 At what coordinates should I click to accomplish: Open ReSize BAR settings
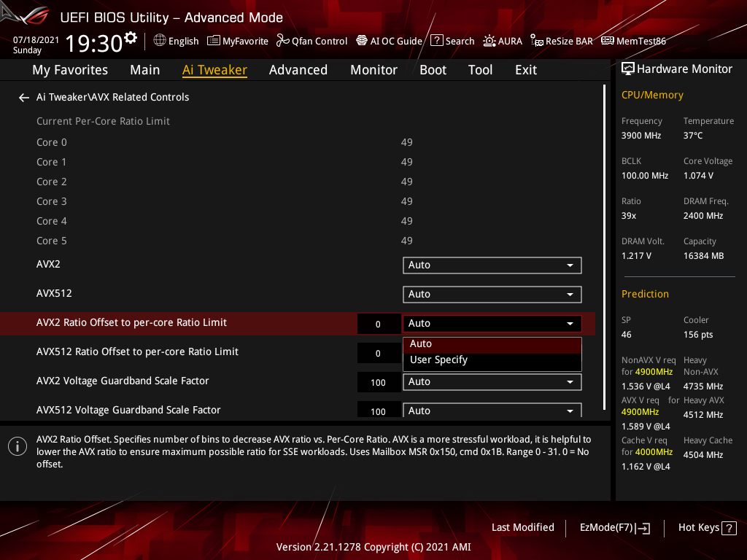[x=561, y=41]
